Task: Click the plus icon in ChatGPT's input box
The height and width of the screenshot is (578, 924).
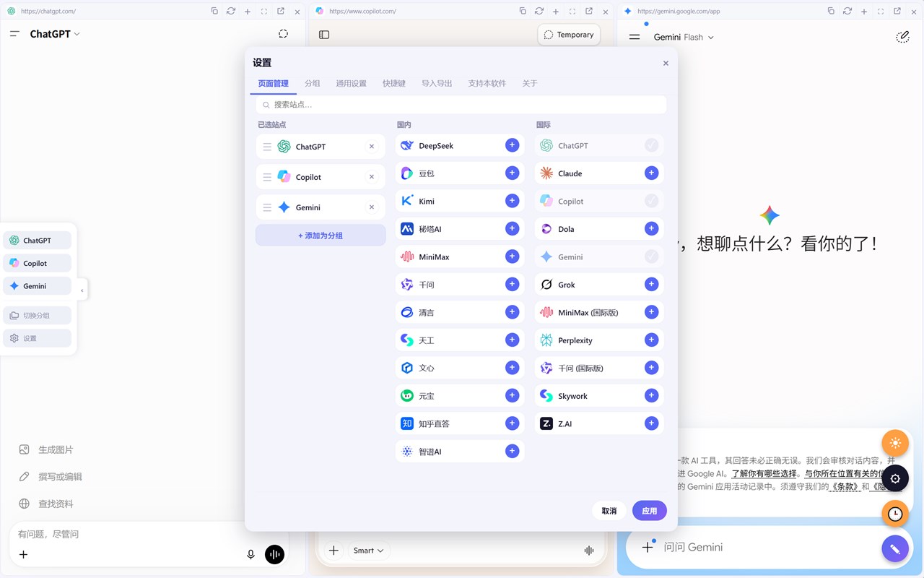Action: (23, 554)
